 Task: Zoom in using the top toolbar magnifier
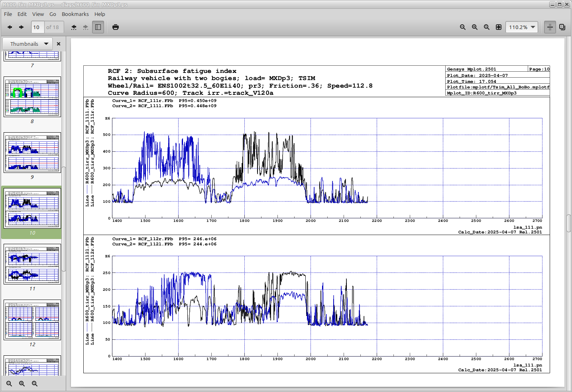(475, 27)
